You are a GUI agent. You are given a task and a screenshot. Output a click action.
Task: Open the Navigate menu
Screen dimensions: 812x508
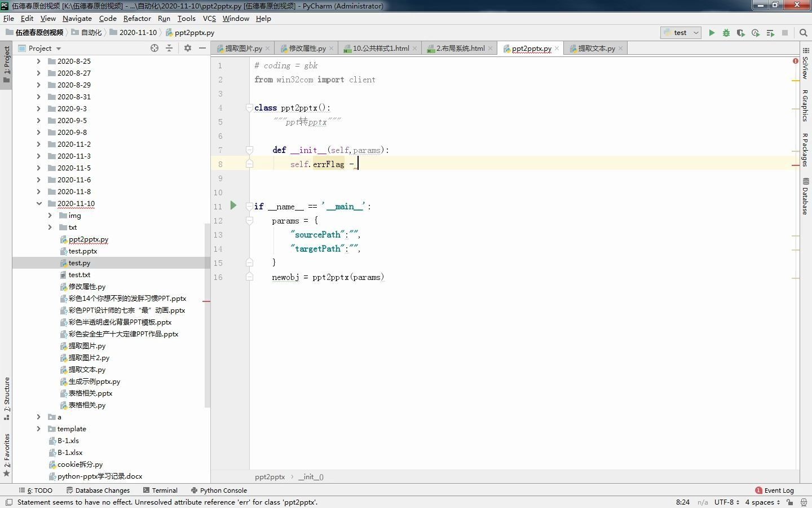pyautogui.click(x=77, y=18)
